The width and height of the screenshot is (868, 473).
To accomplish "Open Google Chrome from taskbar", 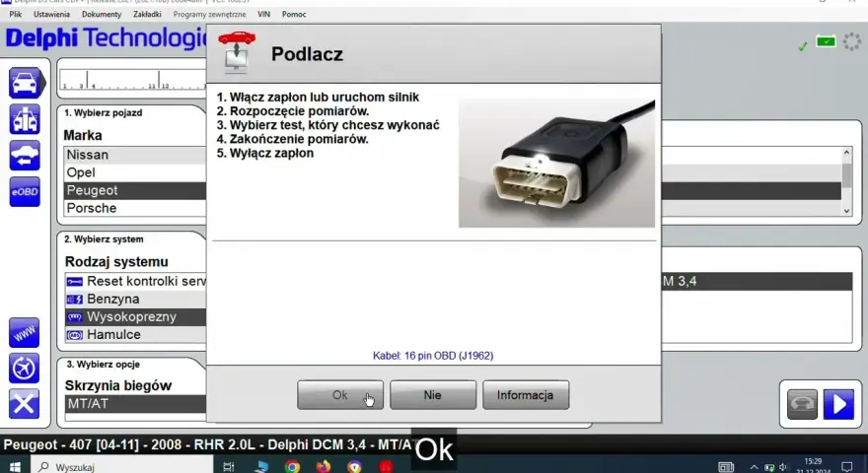I will 292,466.
